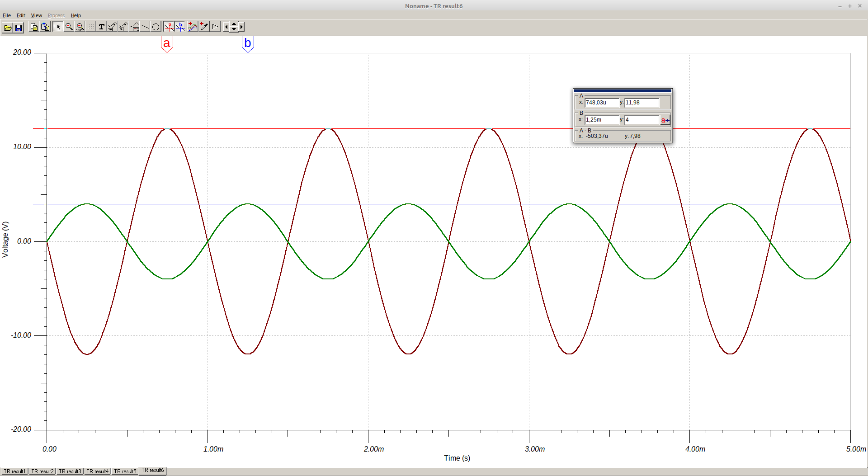Click cursor A's x value field
The image size is (868, 476).
point(601,103)
